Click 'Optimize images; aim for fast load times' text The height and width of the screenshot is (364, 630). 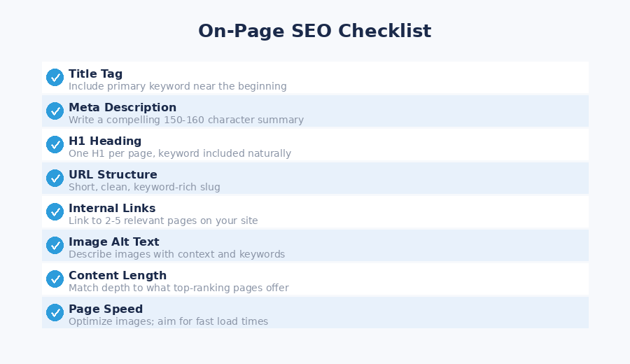(x=168, y=321)
